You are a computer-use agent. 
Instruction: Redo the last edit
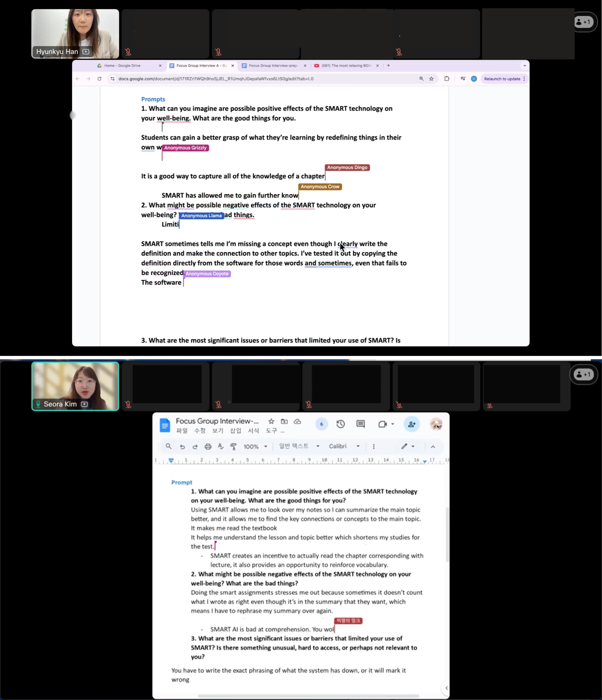[195, 447]
